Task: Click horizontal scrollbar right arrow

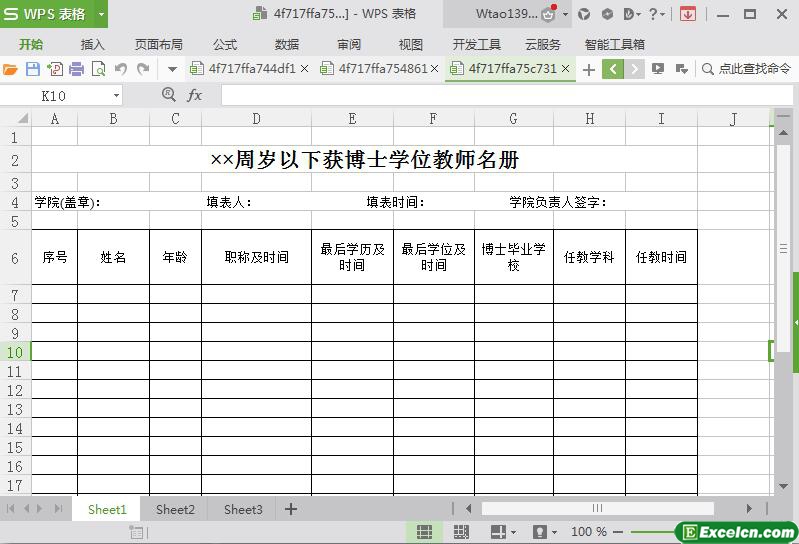Action: point(749,508)
